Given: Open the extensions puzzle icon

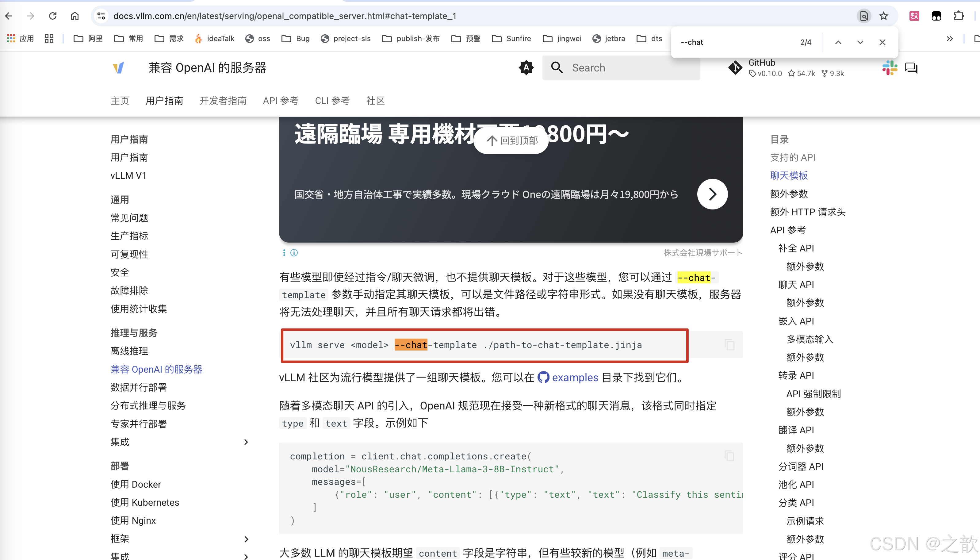Looking at the screenshot, I should (959, 16).
